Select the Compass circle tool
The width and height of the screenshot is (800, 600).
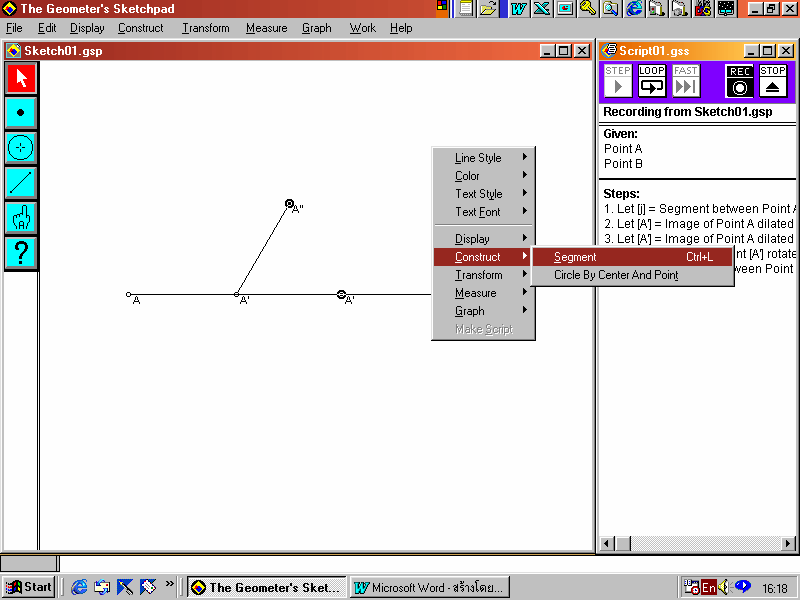[21, 147]
